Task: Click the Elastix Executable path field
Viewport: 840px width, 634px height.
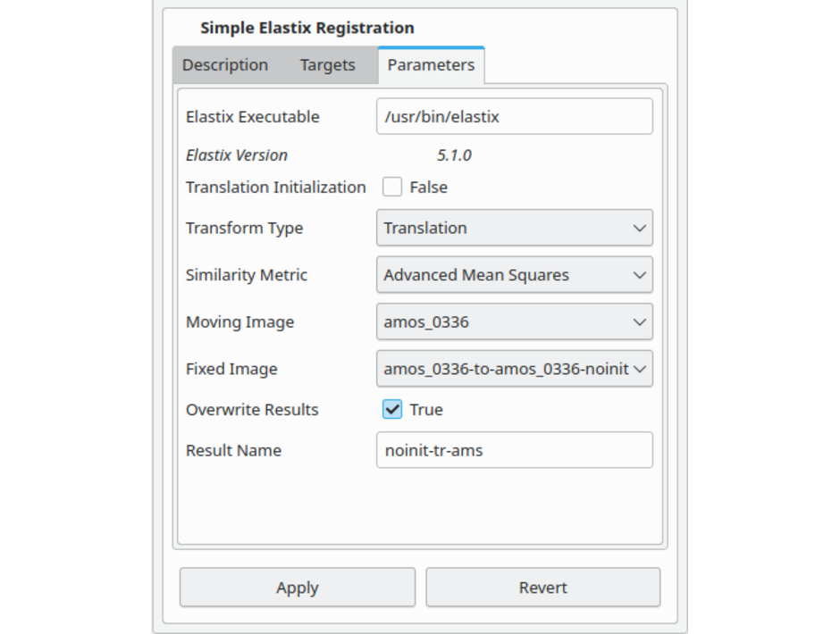Action: 514,117
